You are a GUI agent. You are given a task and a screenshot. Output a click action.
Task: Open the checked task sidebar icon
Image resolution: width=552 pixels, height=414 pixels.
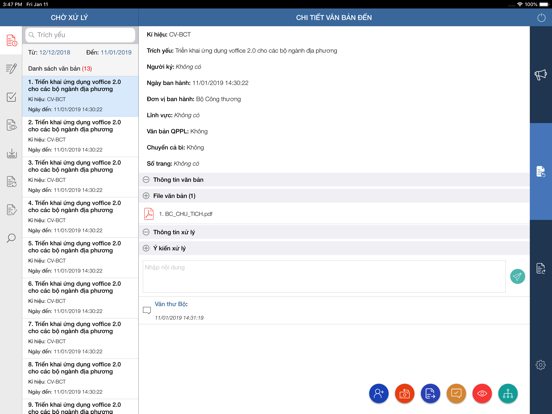[11, 97]
